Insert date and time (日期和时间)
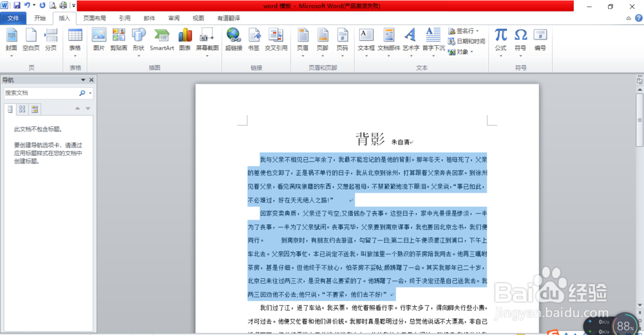 pyautogui.click(x=466, y=41)
